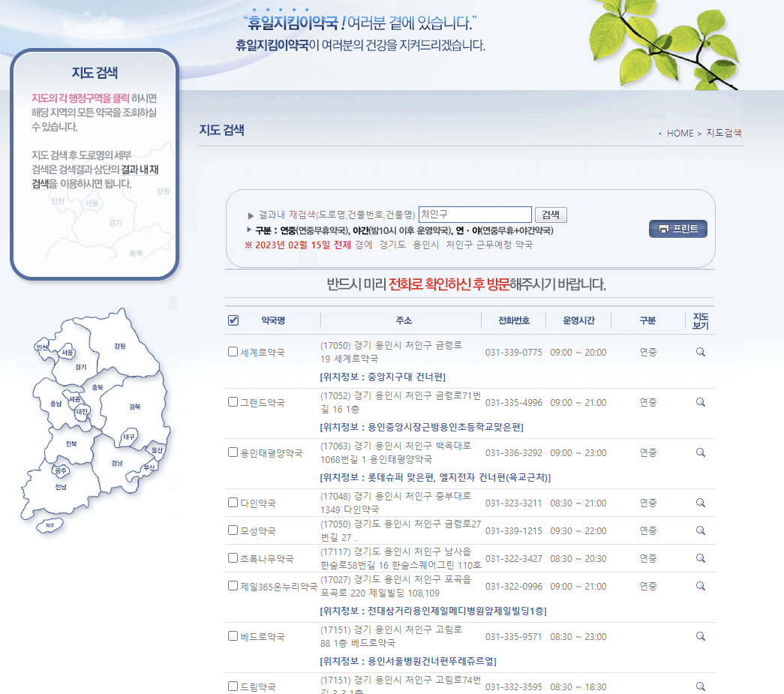The height and width of the screenshot is (694, 784).
Task: Check the 드림약국 checkbox
Action: pyautogui.click(x=233, y=686)
